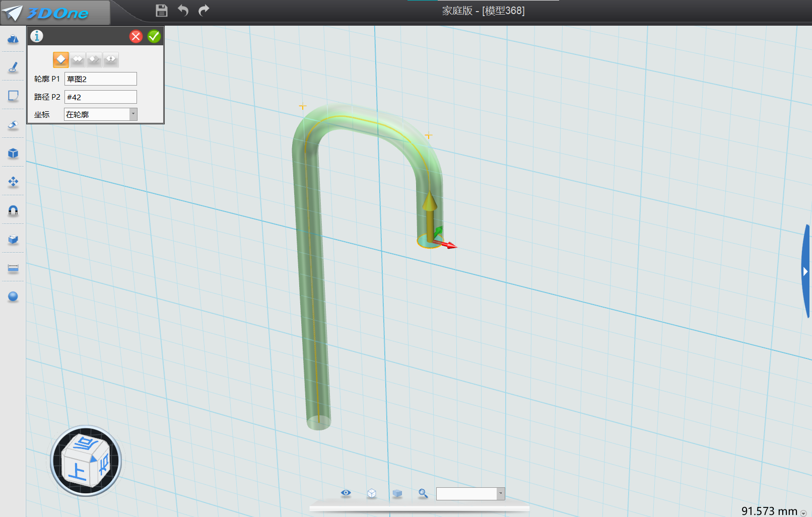Open the material render sphere tool
Viewport: 812px width, 517px height.
13,297
